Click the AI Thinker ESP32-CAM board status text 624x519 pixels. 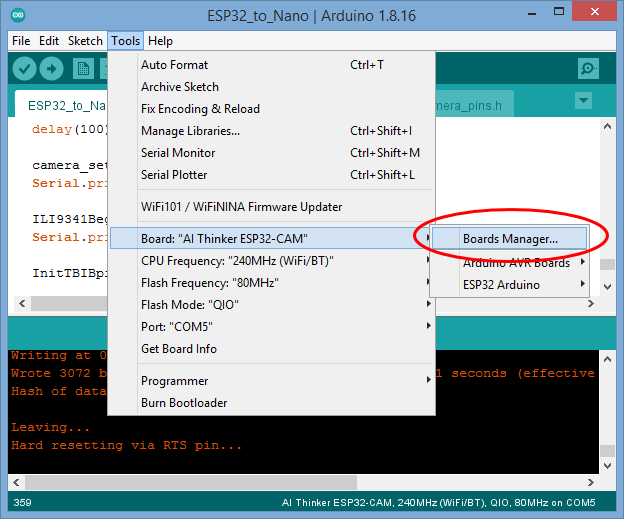click(439, 503)
